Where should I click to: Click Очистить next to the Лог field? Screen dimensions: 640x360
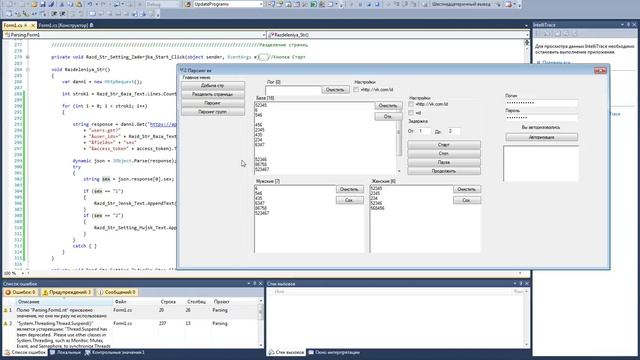(335, 89)
